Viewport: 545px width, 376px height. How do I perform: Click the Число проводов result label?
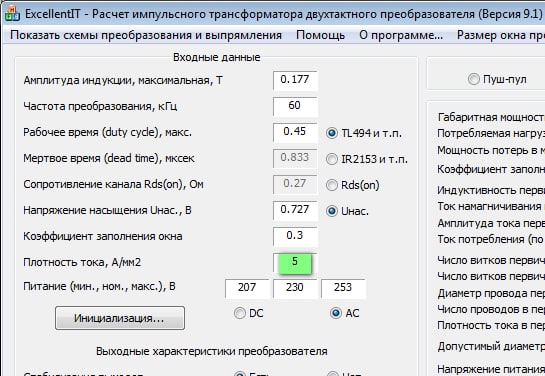pyautogui.click(x=491, y=309)
